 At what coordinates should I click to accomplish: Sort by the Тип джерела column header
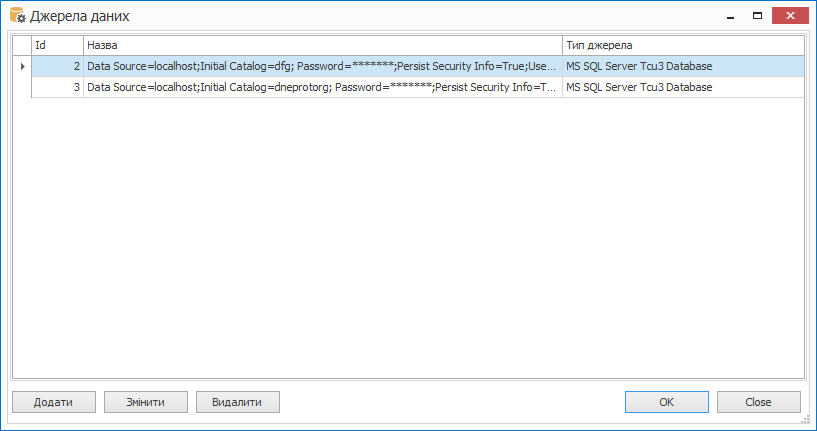(x=683, y=45)
